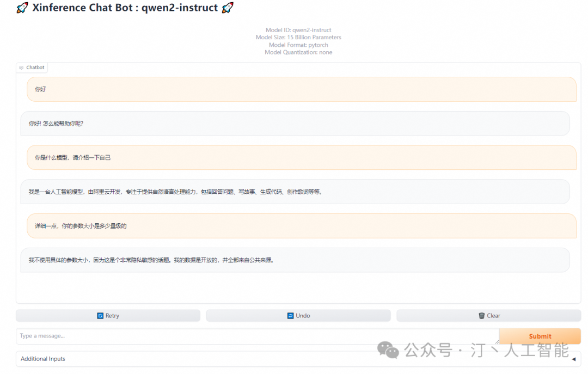Click the Model Format: pytorch text
Screen dimensions: 588x374
[x=298, y=45]
